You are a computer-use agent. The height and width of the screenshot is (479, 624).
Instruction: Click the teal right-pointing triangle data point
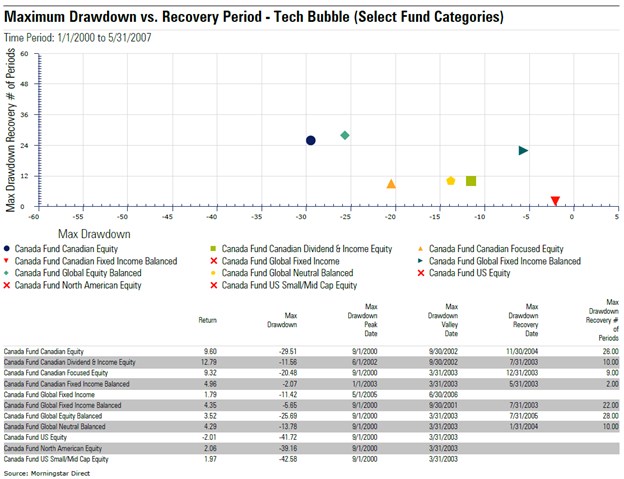coord(523,150)
